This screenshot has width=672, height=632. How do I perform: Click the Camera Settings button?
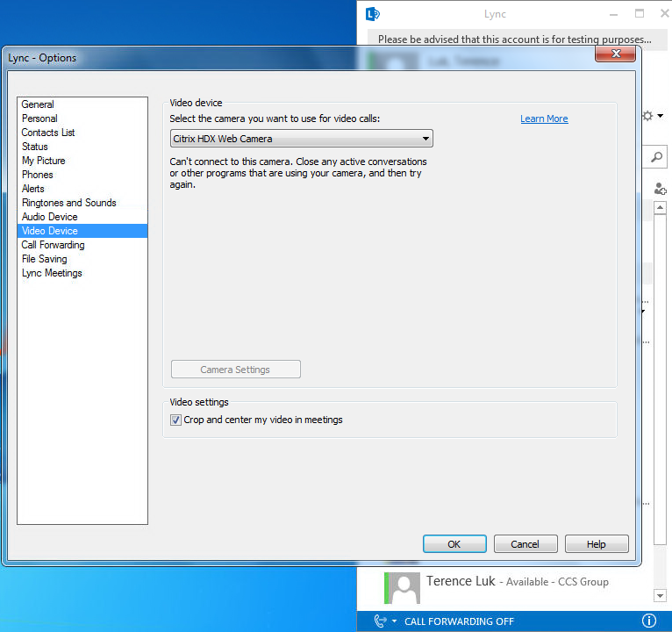[x=236, y=370]
